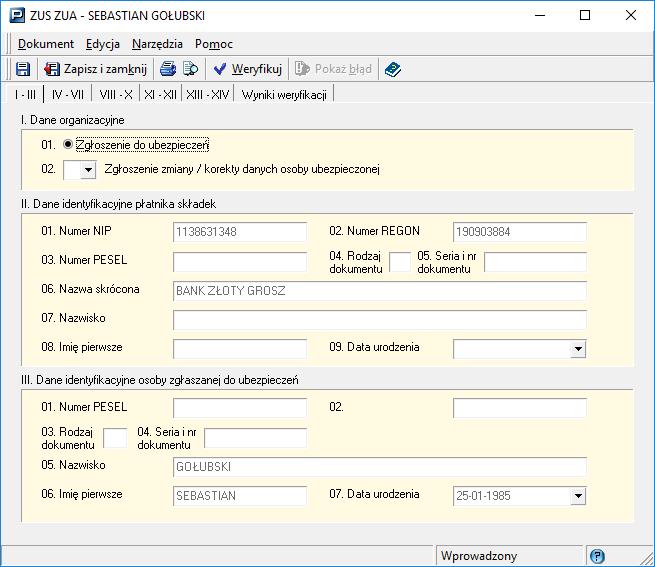655x567 pixels.
Task: Click payer Seria i nr dokumentu field
Action: [x=536, y=262]
